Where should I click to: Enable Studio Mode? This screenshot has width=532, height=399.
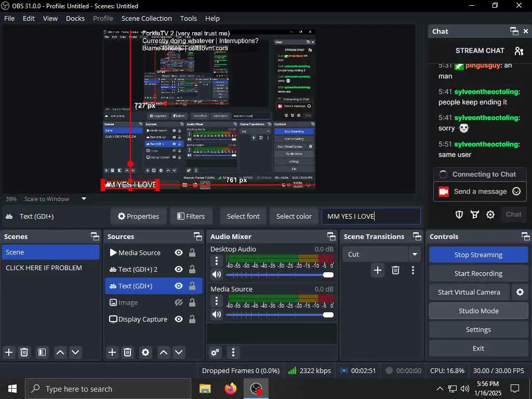point(478,311)
